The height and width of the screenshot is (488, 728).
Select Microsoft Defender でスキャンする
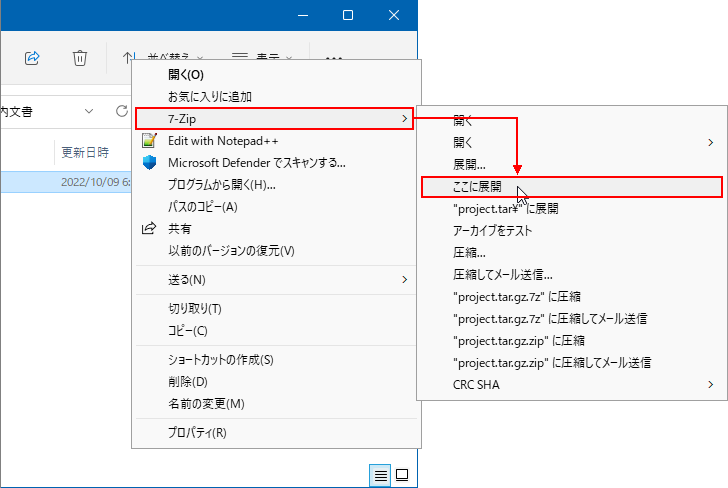(x=277, y=163)
